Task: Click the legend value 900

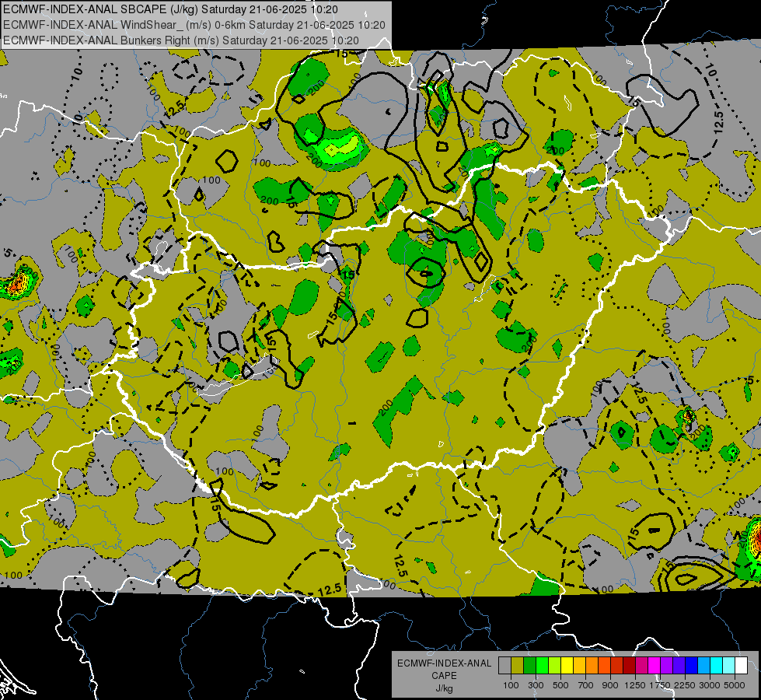Action: click(x=610, y=685)
